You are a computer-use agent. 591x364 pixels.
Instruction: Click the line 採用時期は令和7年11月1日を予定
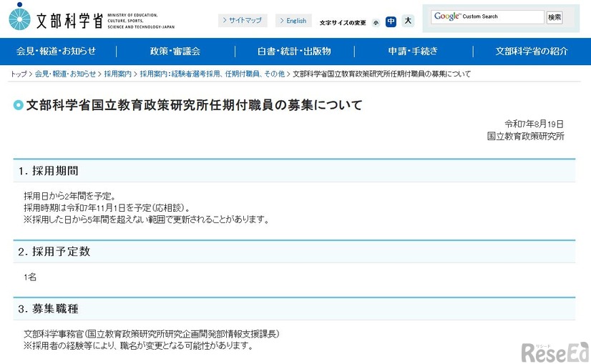tap(107, 207)
